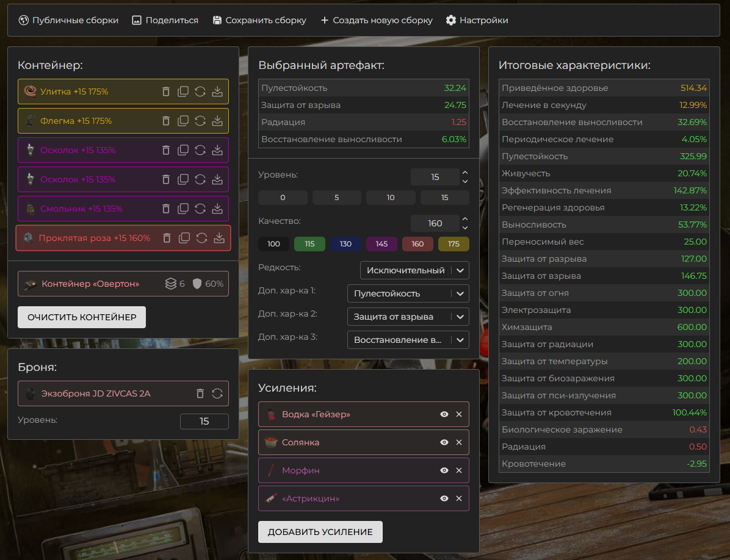Open Публичные сборки menu

coord(68,20)
